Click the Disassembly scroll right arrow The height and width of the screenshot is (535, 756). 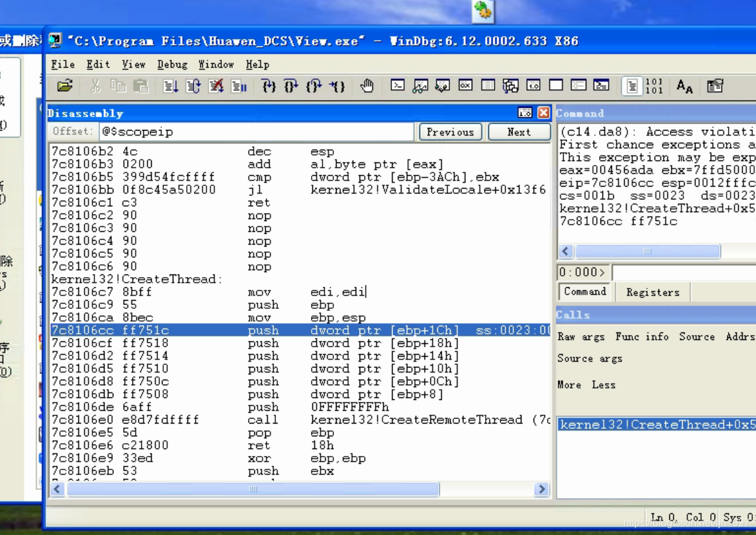coord(541,489)
